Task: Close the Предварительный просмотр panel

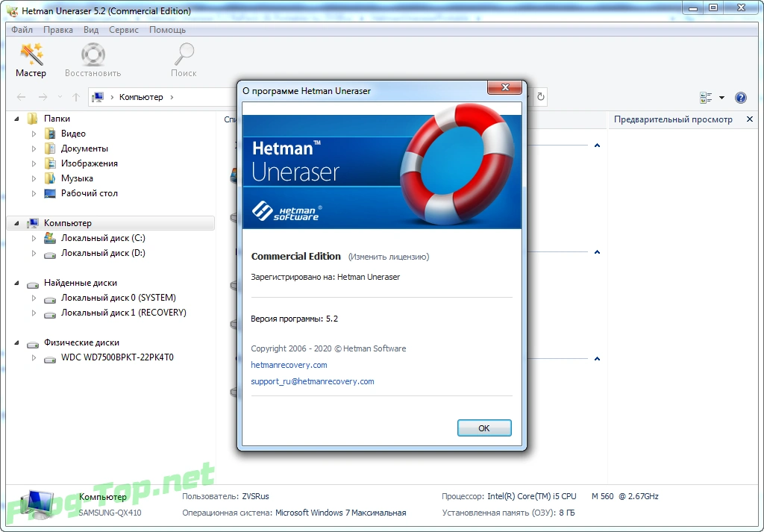Action: [749, 119]
